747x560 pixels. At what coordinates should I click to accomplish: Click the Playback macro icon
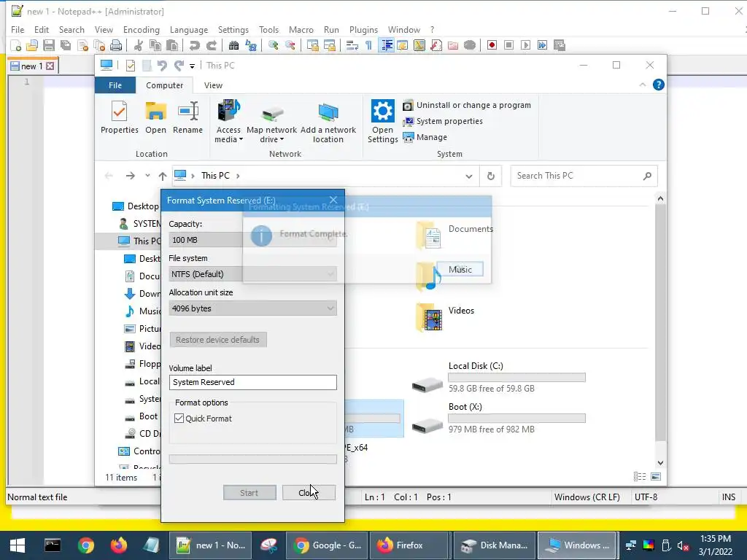(525, 45)
